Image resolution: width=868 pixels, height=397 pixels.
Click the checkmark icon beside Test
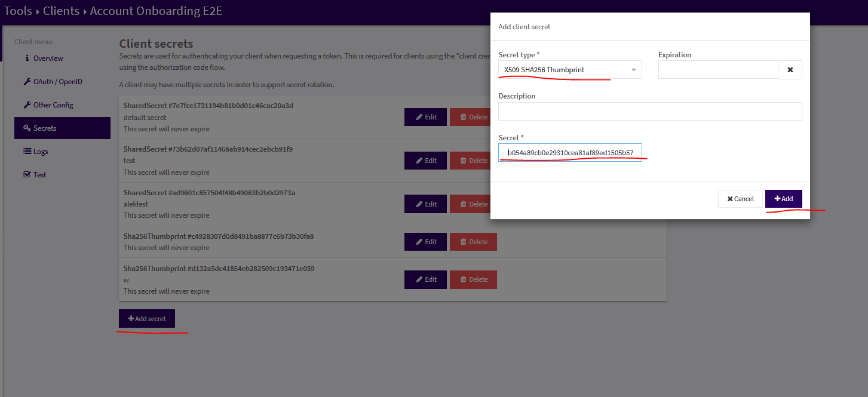click(27, 175)
